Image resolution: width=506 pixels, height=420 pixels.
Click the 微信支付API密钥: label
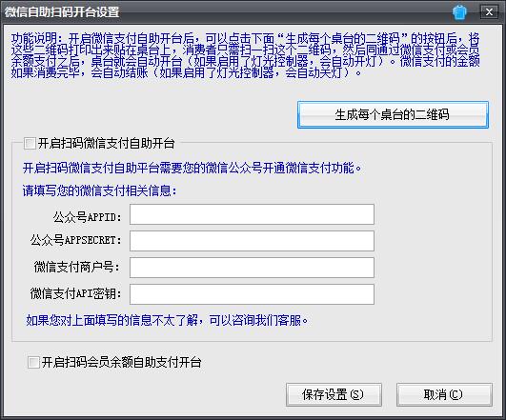pyautogui.click(x=76, y=293)
